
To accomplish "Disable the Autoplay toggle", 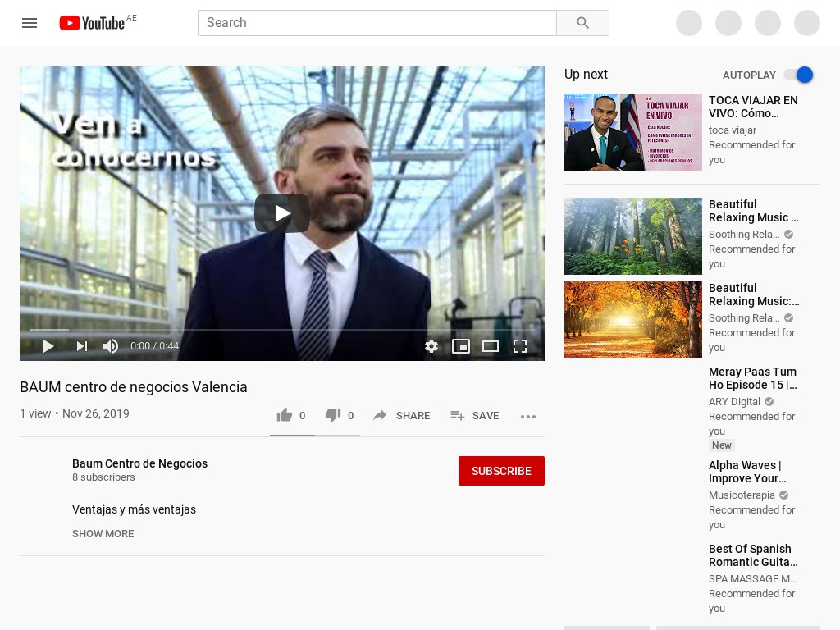I will point(797,75).
